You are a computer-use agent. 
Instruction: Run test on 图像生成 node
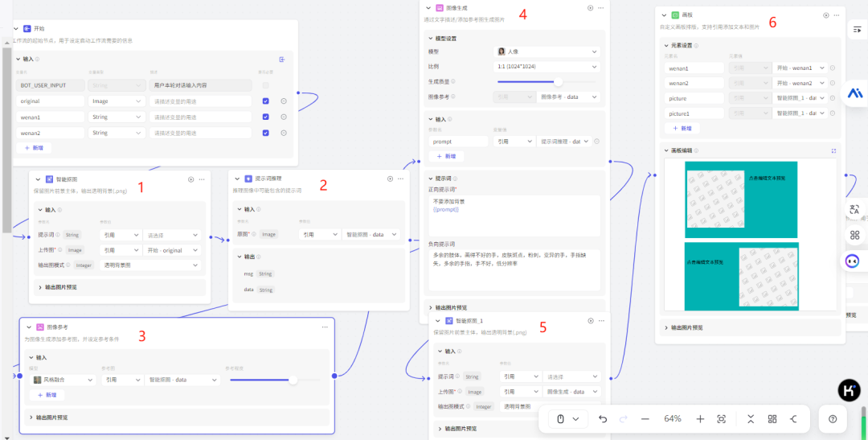[590, 8]
